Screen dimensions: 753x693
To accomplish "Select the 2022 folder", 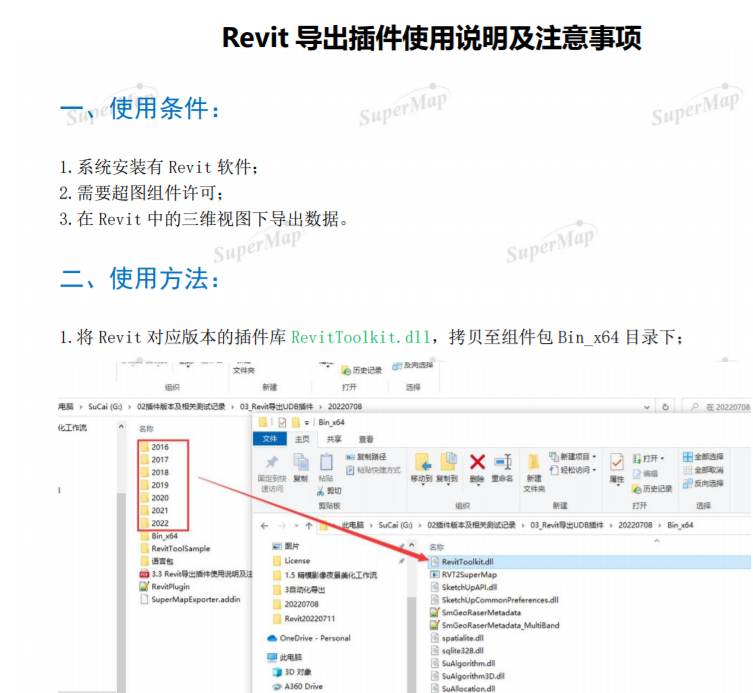I will coord(155,523).
